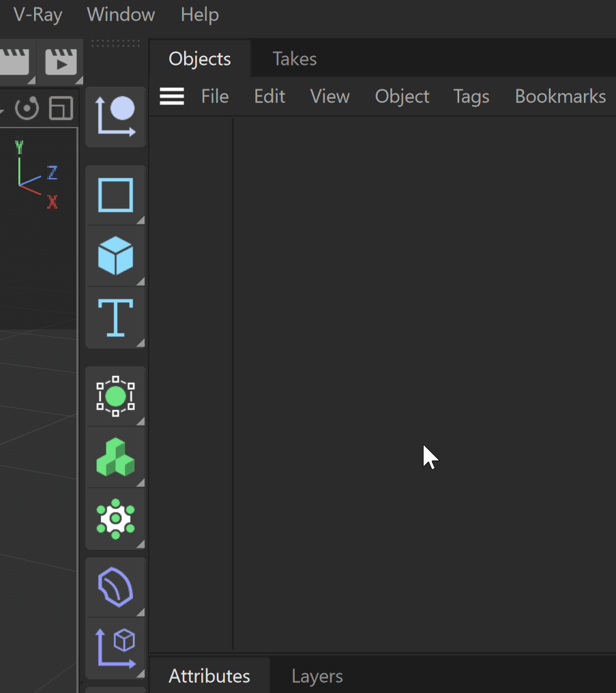The image size is (616, 693).
Task: Open the Tags menu
Action: (x=471, y=96)
